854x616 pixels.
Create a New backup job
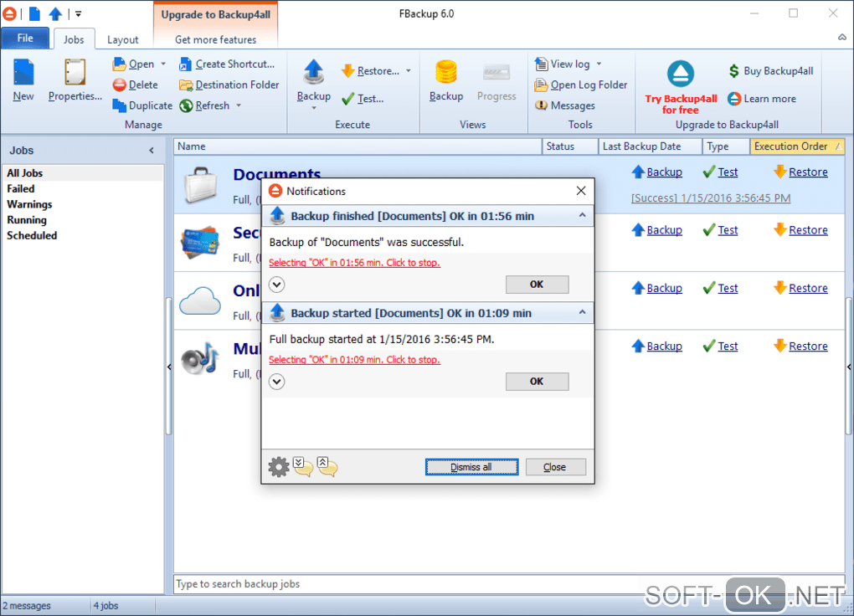(23, 80)
